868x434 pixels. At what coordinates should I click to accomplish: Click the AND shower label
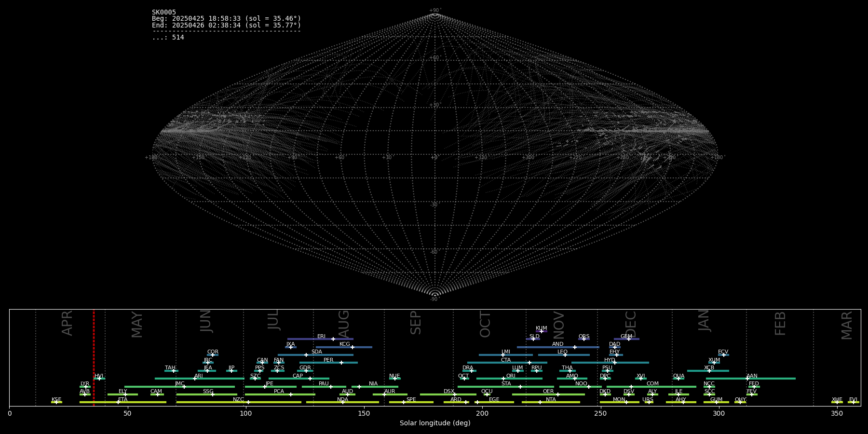pyautogui.click(x=558, y=344)
